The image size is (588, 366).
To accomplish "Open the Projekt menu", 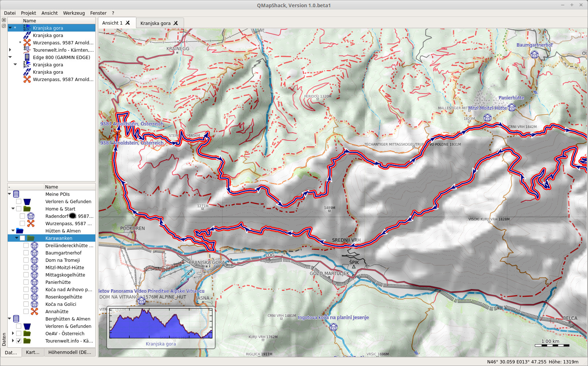I will point(29,13).
